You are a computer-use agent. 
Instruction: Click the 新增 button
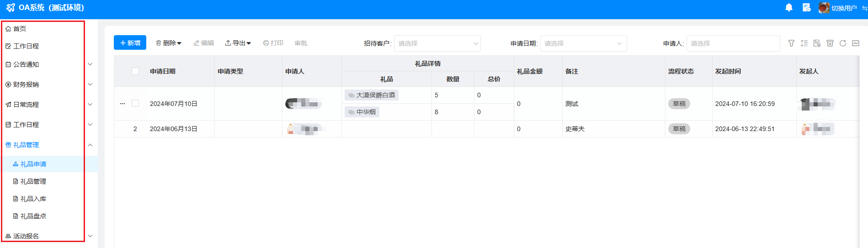[x=130, y=43]
